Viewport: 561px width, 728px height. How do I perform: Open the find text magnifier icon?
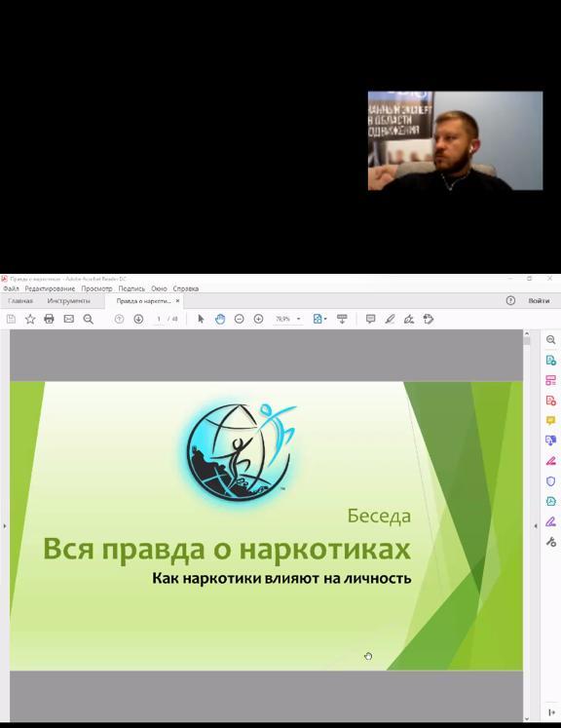89,319
